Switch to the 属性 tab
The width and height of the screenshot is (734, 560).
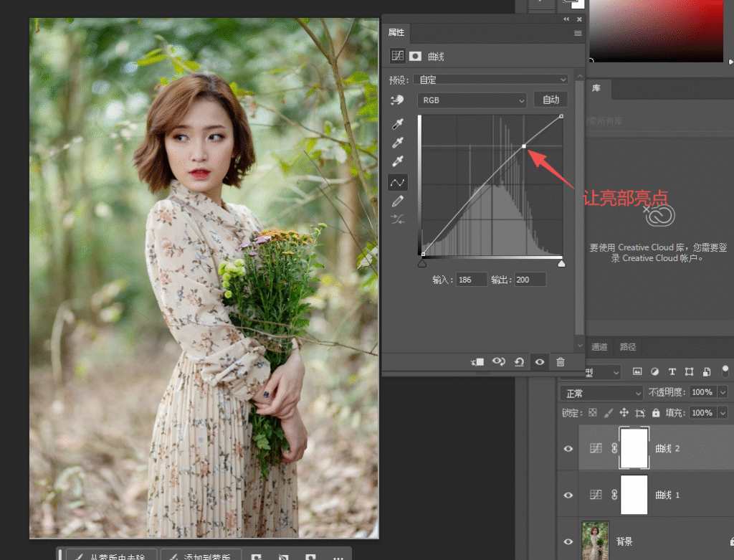point(396,32)
